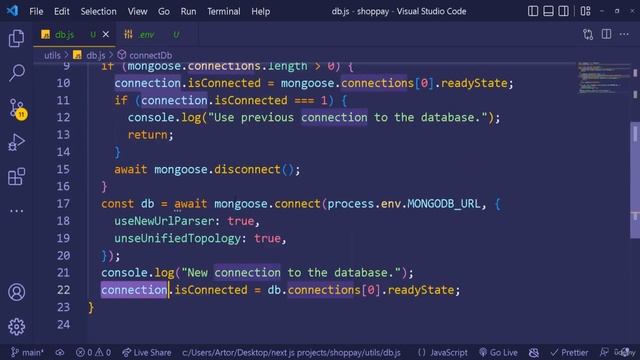Open the Go menu
Image resolution: width=640 pixels, height=360 pixels.
coord(164,11)
